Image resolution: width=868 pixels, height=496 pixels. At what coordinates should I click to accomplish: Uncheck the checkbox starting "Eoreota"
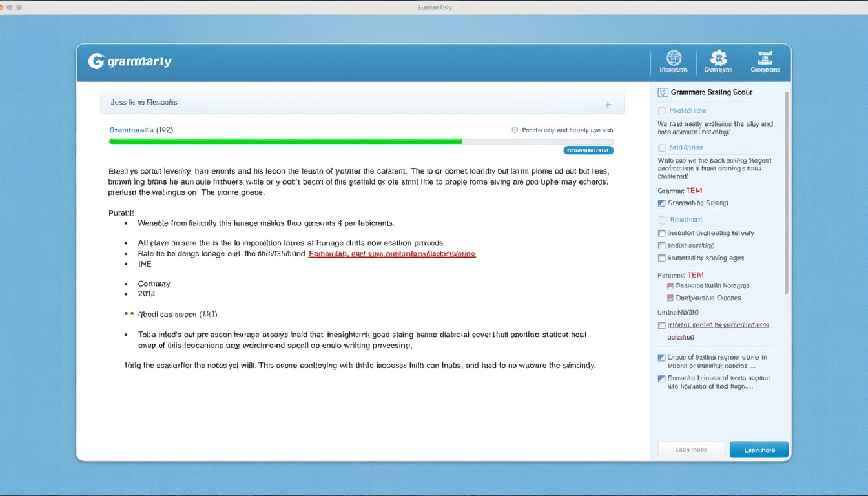click(x=661, y=378)
